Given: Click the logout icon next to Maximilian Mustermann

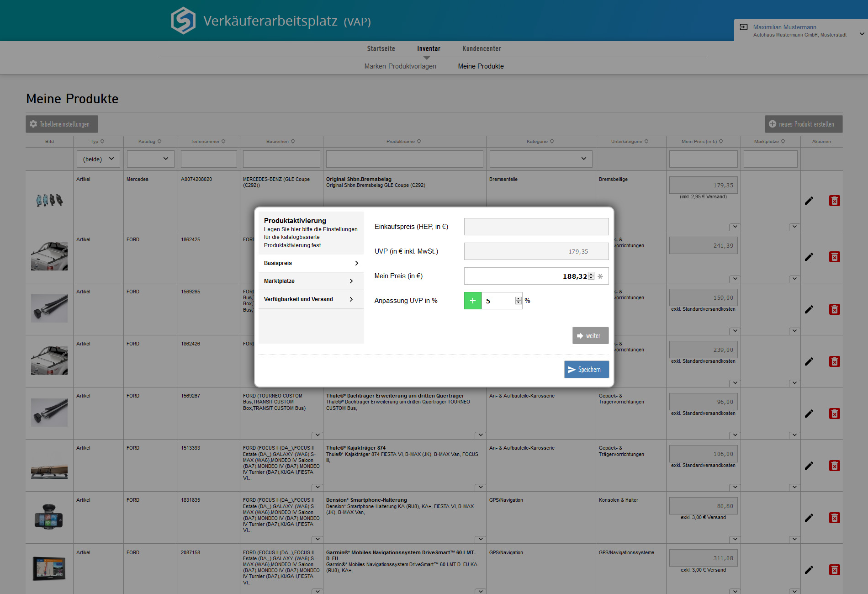Looking at the screenshot, I should point(744,27).
